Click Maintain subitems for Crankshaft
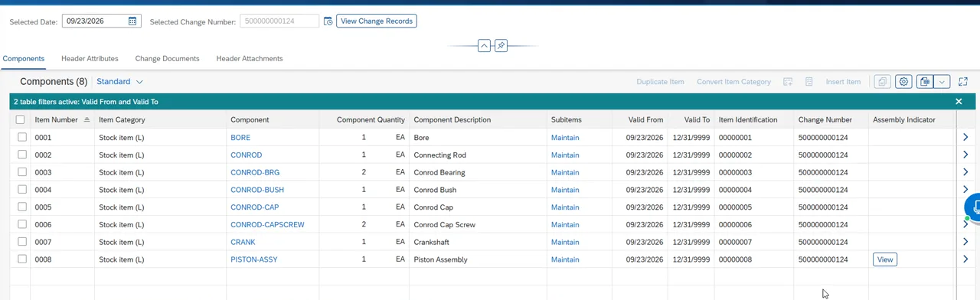This screenshot has height=300, width=980. [x=565, y=242]
